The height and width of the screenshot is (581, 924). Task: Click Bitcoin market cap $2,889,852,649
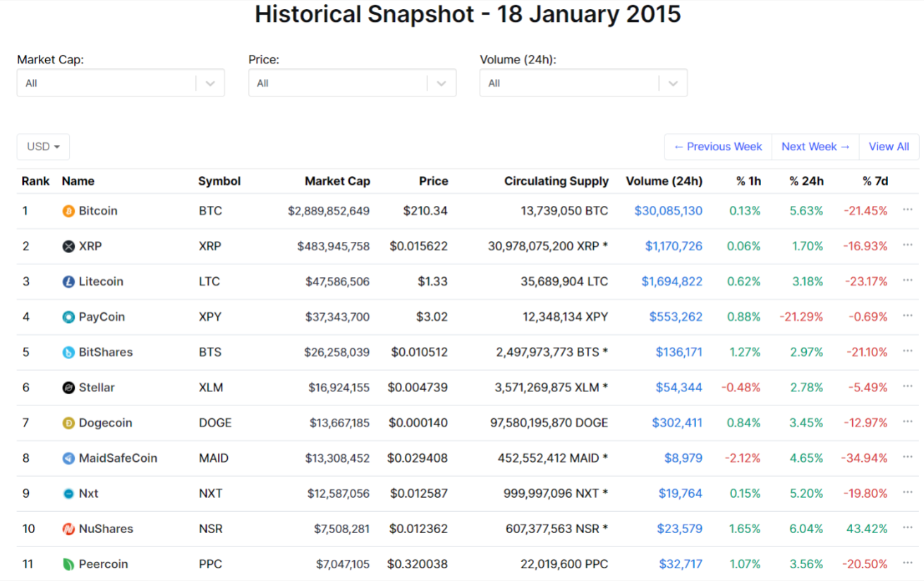(329, 211)
